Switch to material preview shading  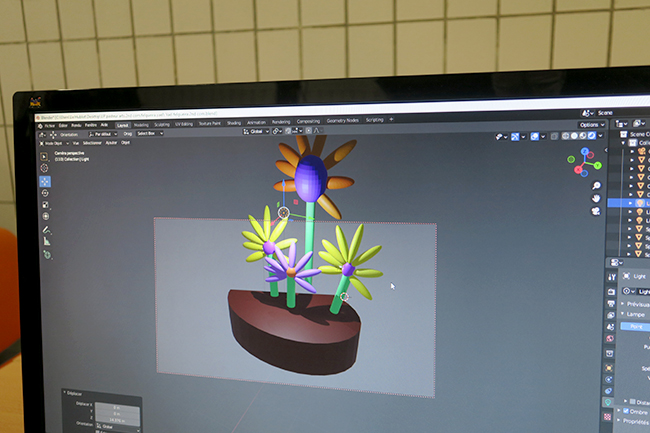583,136
